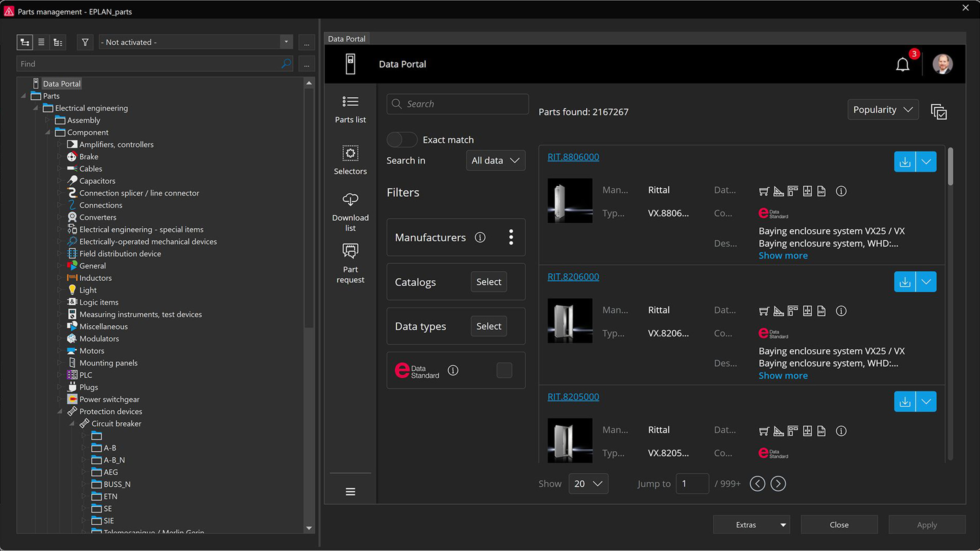The image size is (980, 551).
Task: Toggle the multi-select icon beside Popularity
Action: [940, 111]
